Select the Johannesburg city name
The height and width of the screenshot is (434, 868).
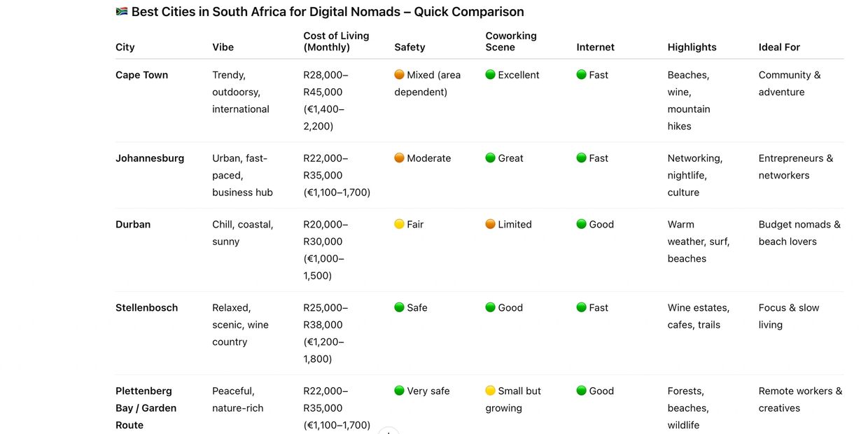(150, 158)
